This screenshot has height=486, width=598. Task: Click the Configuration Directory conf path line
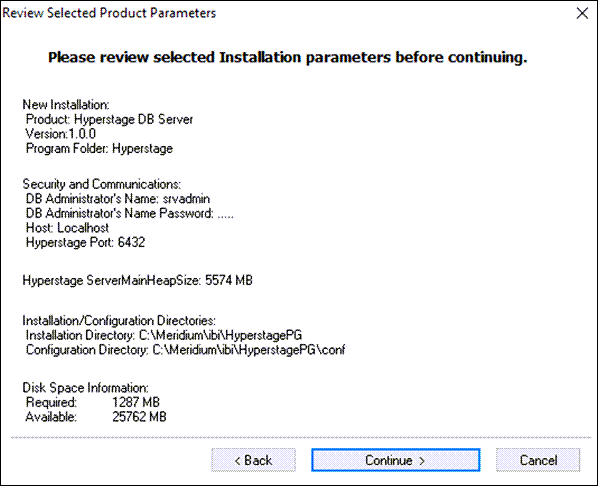pyautogui.click(x=185, y=350)
